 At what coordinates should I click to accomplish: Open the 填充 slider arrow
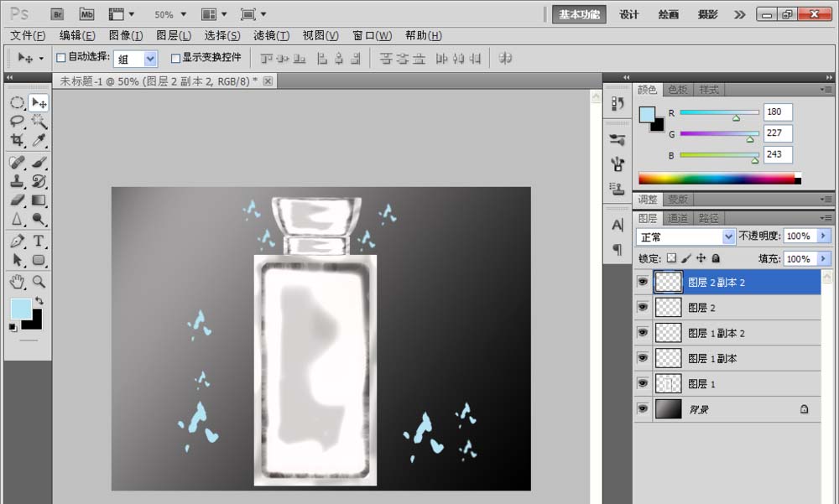point(824,259)
